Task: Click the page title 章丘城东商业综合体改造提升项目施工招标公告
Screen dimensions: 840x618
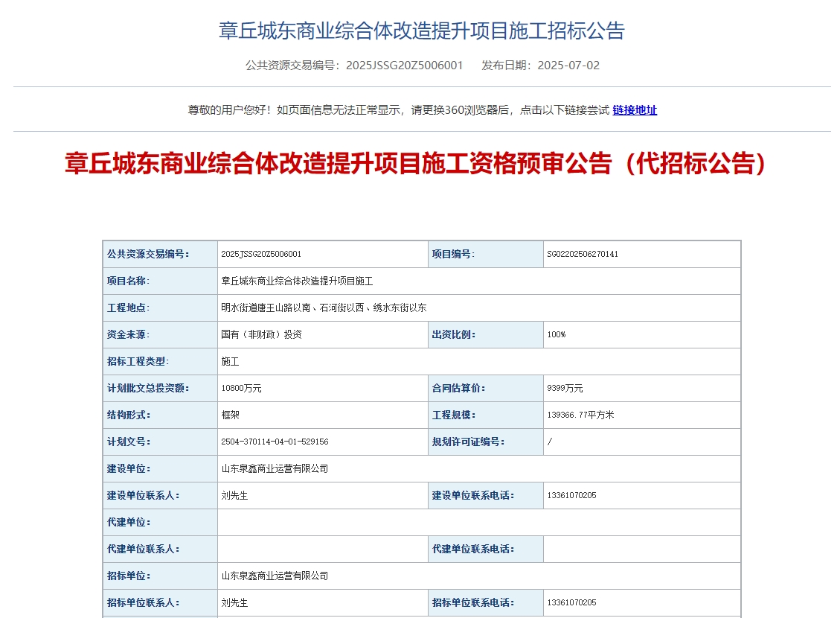Action: [422, 31]
